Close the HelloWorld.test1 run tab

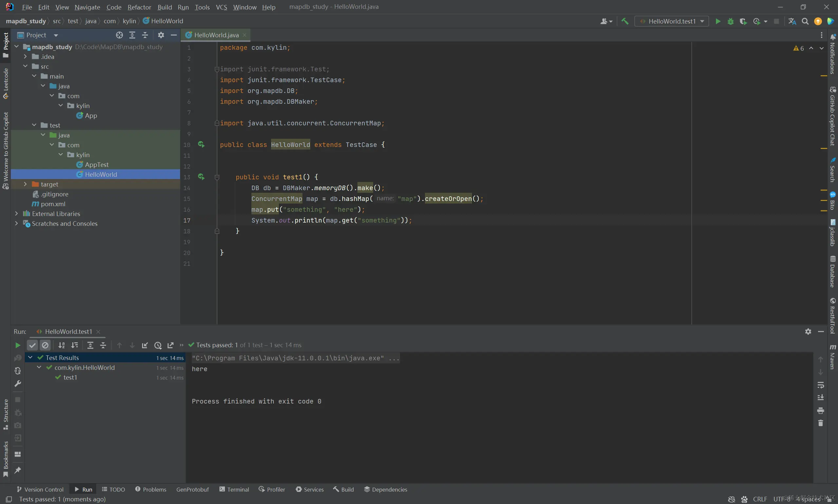pyautogui.click(x=98, y=332)
